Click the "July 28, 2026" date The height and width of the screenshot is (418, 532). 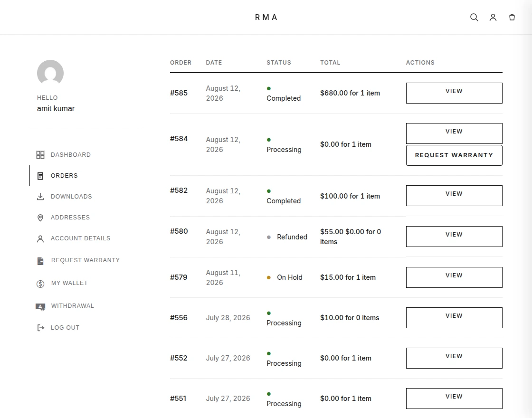pos(228,318)
